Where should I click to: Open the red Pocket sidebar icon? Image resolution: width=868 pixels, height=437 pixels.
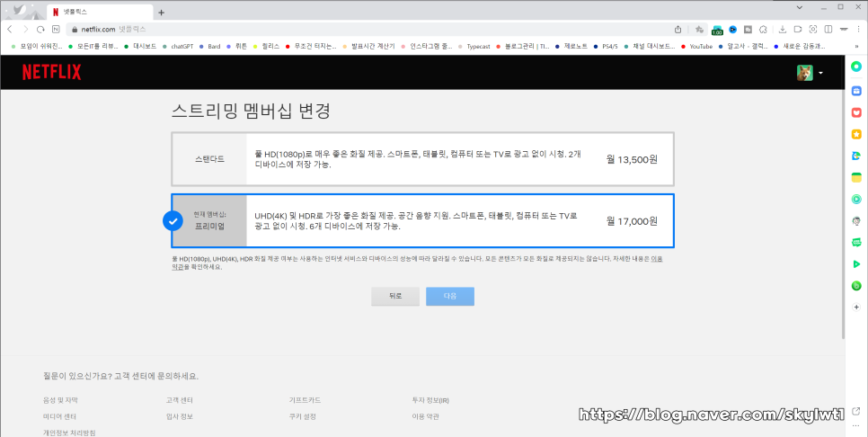pyautogui.click(x=856, y=111)
